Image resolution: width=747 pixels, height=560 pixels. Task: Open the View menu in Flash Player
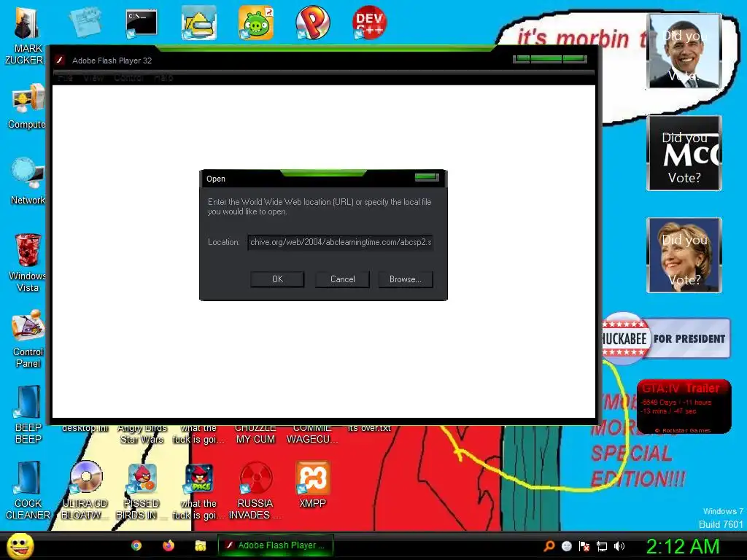(x=93, y=77)
